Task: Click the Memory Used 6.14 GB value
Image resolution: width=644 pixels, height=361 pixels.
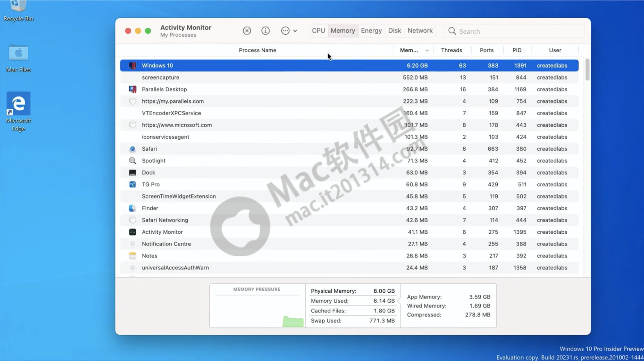Action: point(384,301)
